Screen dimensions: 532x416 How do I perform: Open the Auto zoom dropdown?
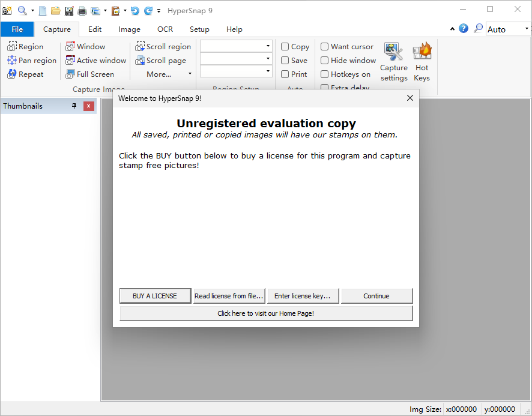pos(527,29)
